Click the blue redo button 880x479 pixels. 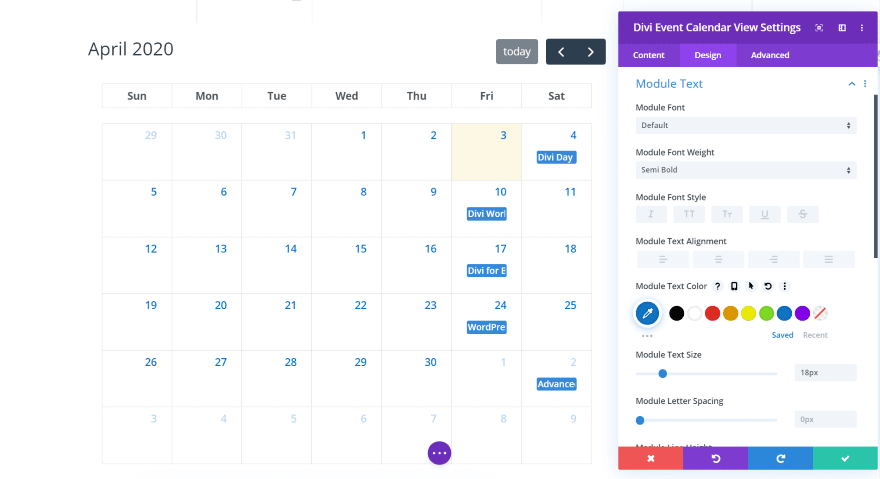click(780, 458)
